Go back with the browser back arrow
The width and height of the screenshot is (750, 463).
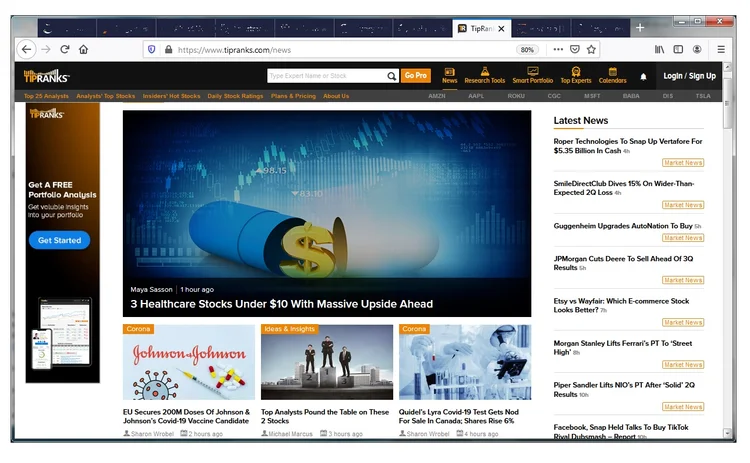tap(26, 49)
